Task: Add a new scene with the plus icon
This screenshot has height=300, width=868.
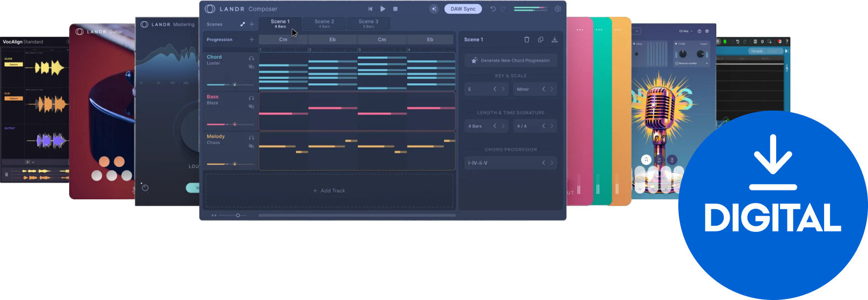Action: point(251,24)
